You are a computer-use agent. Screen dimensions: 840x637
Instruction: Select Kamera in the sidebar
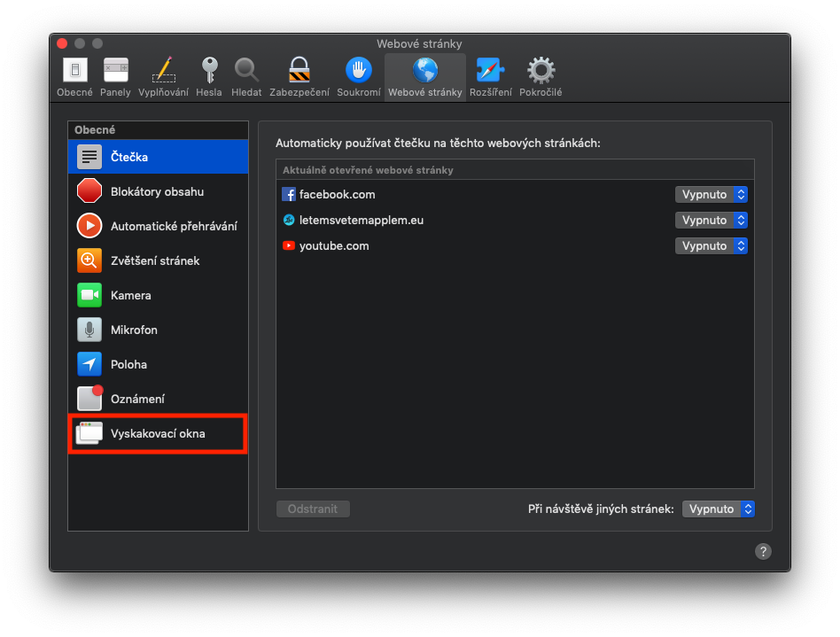coord(159,295)
